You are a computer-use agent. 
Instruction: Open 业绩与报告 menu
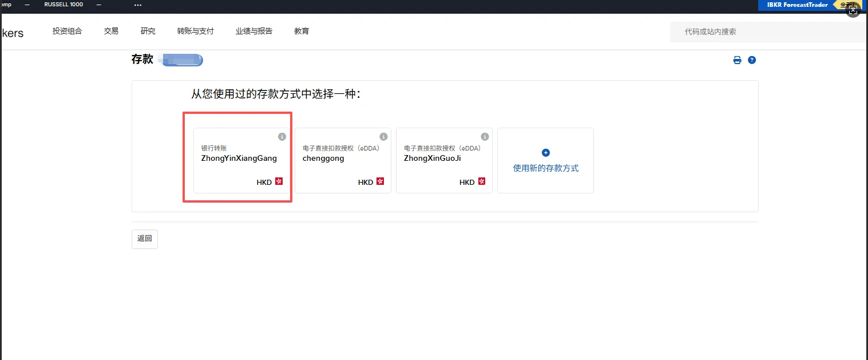[x=254, y=31]
